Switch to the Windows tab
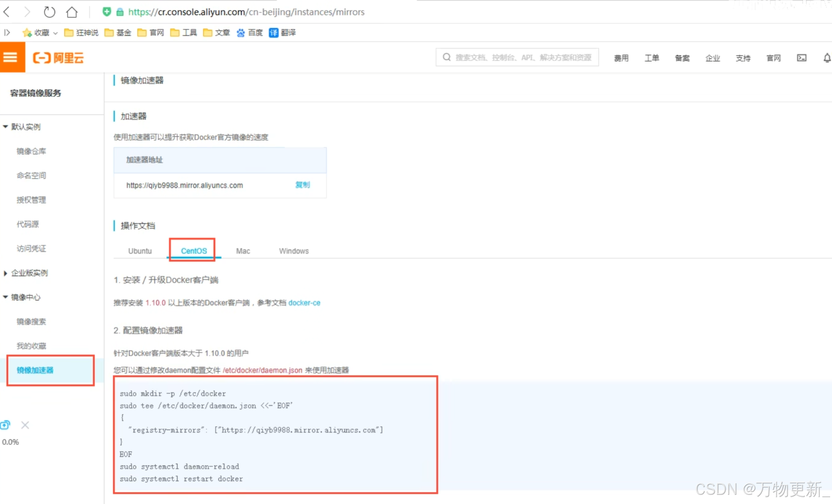This screenshot has width=832, height=504. (x=294, y=251)
